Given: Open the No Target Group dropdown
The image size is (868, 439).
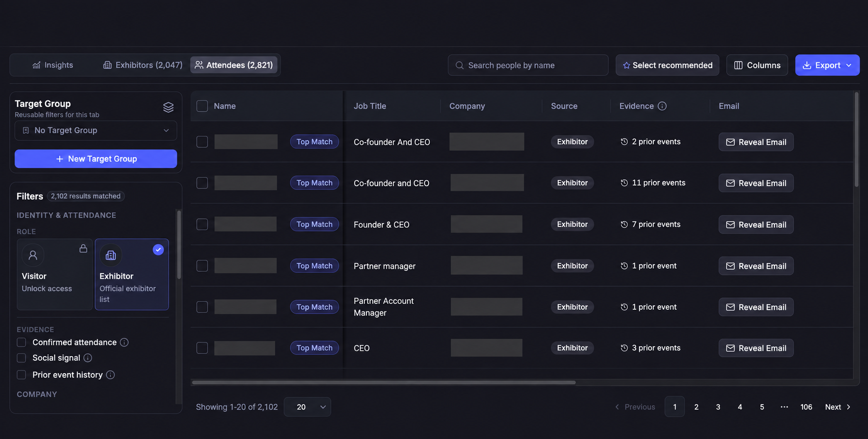Looking at the screenshot, I should (96, 131).
